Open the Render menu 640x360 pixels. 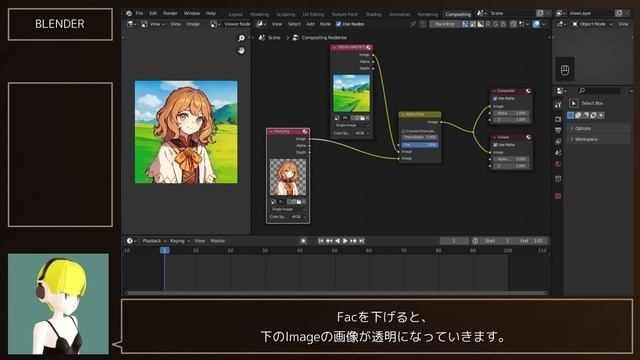tap(170, 13)
